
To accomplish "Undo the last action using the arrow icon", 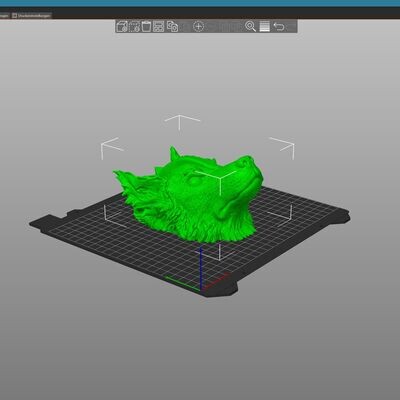I will coord(279,26).
